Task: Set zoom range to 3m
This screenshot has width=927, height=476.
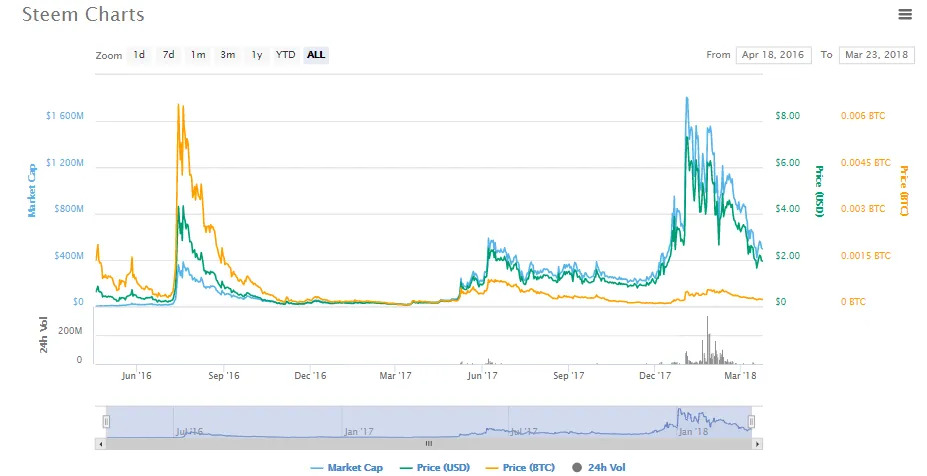Action: pos(228,55)
